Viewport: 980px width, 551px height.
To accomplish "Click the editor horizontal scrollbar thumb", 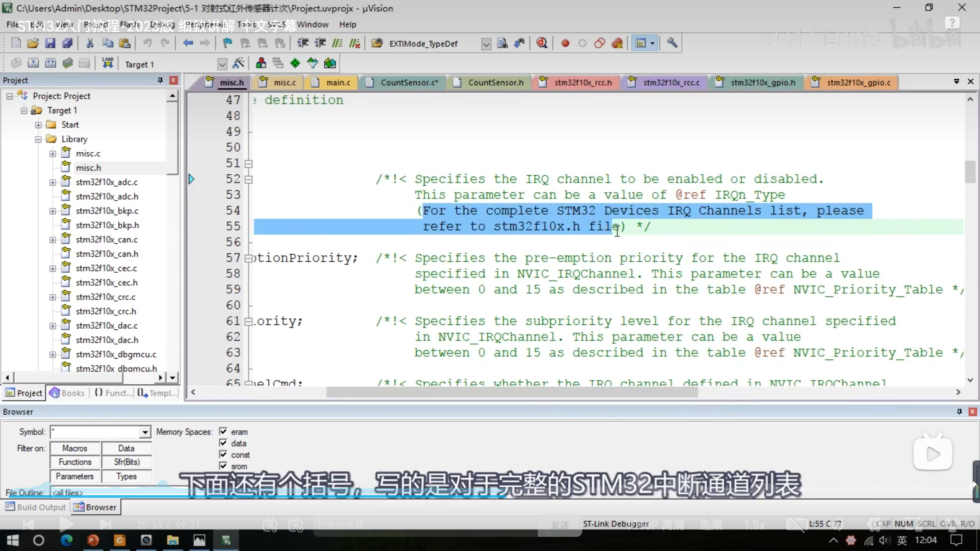I will click(511, 392).
